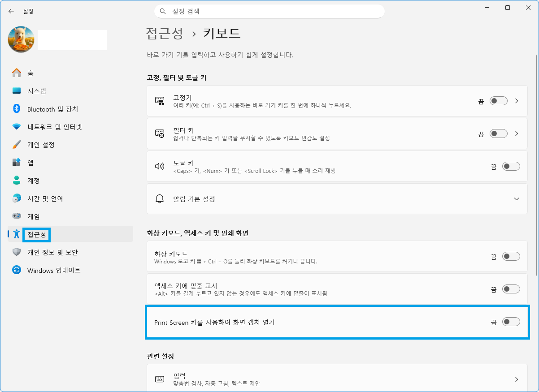Open Bluetooth 및 장치 page
The image size is (539, 392).
[70, 109]
